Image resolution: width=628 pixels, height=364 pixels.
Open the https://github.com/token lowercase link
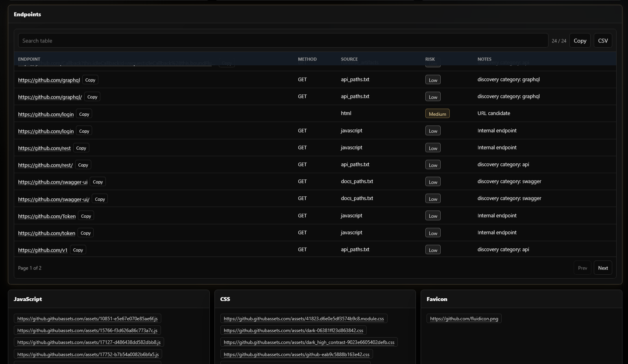46,233
